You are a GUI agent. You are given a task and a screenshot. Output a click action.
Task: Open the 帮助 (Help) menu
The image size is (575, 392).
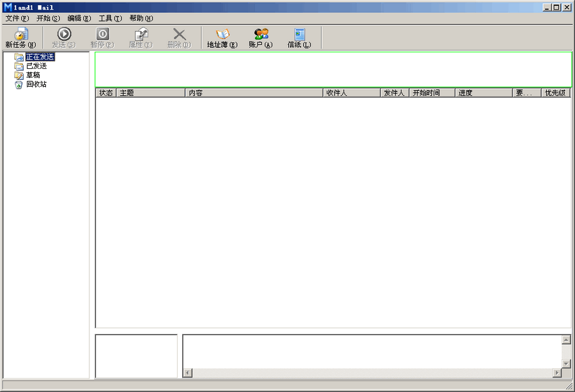[141, 19]
